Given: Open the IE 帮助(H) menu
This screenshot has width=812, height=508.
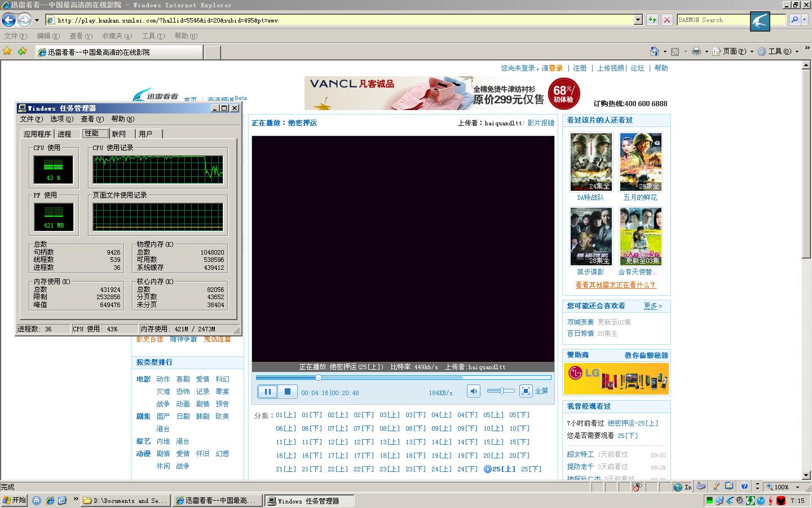Looking at the screenshot, I should (x=186, y=36).
